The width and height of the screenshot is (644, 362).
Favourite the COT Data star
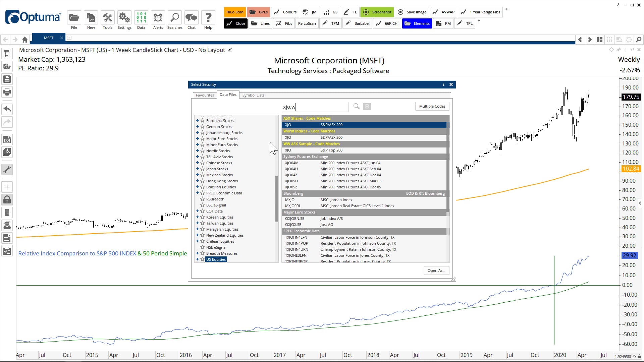203,211
